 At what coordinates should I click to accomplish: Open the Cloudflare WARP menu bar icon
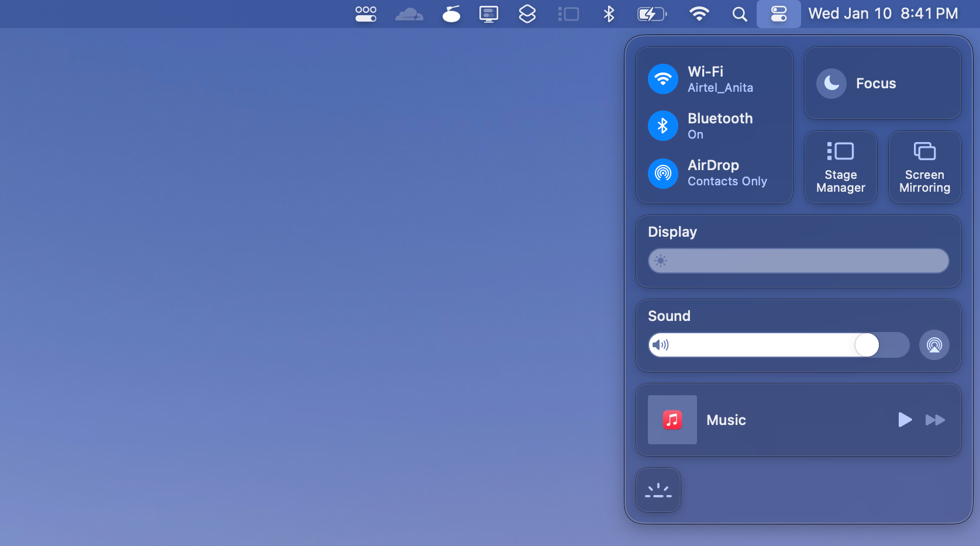coord(409,13)
